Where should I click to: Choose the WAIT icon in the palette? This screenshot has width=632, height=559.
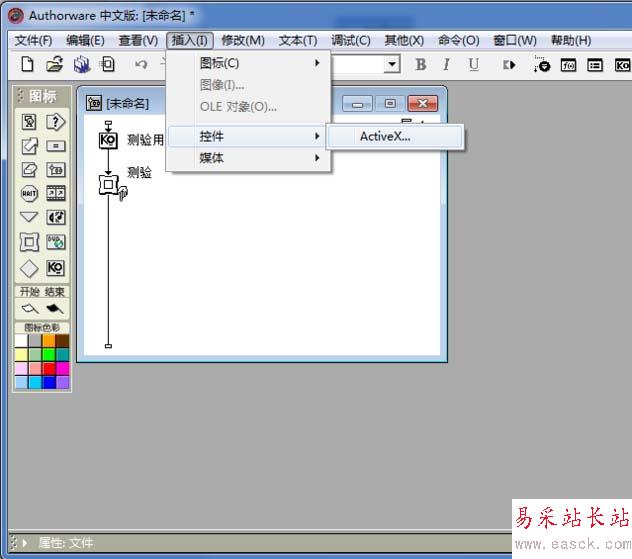29,193
